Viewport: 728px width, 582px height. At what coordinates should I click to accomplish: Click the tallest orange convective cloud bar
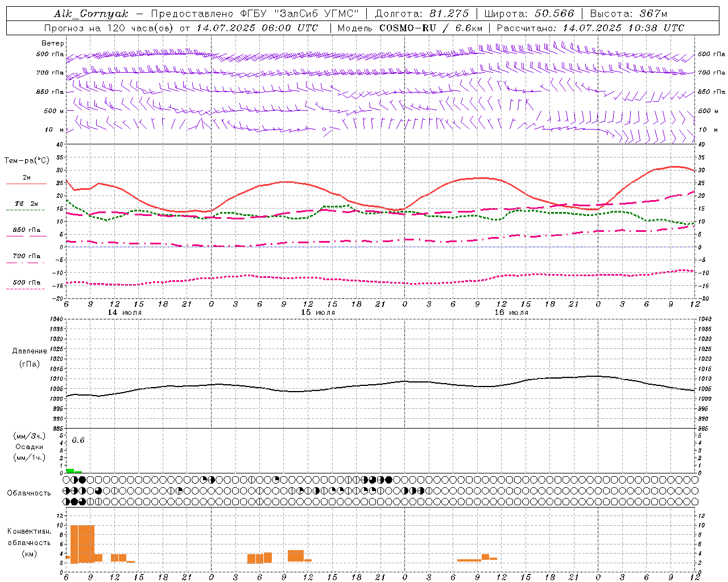click(82, 544)
